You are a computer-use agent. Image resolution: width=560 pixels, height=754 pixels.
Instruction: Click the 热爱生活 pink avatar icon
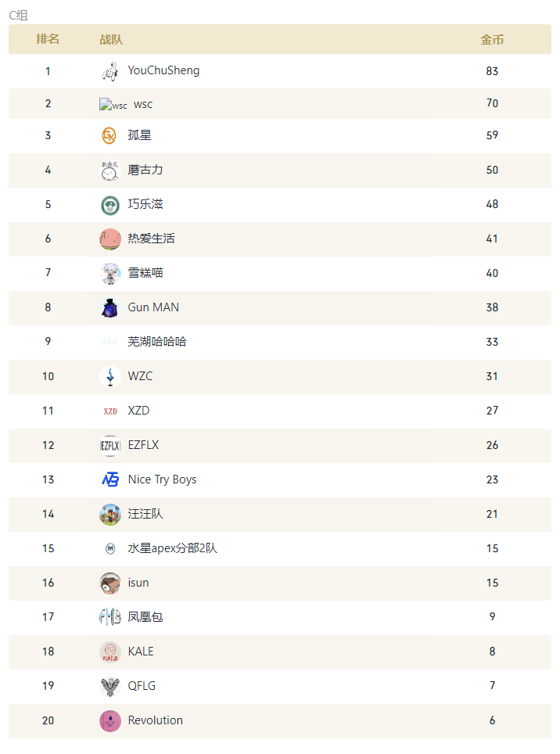coord(109,239)
